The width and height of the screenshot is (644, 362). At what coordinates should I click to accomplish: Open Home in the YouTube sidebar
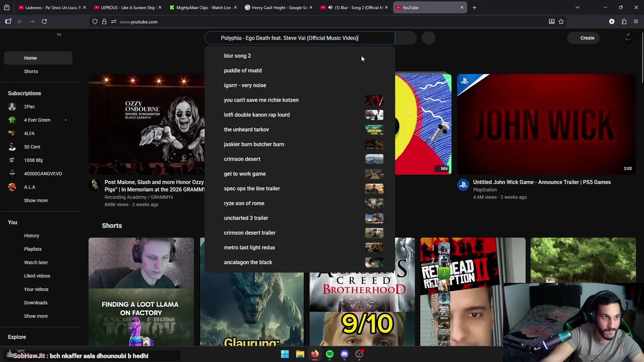pyautogui.click(x=38, y=58)
